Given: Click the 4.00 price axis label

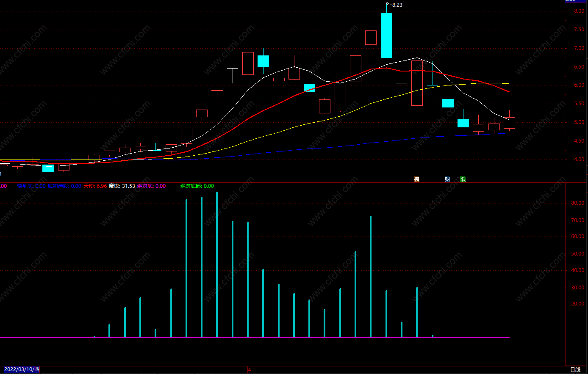Looking at the screenshot, I should 579,159.
